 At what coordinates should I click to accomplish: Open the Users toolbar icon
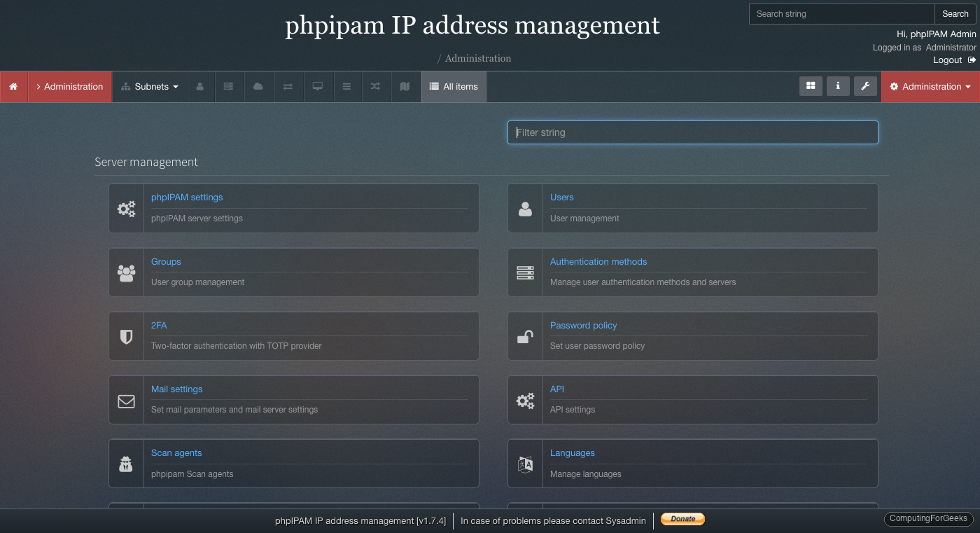(201, 86)
